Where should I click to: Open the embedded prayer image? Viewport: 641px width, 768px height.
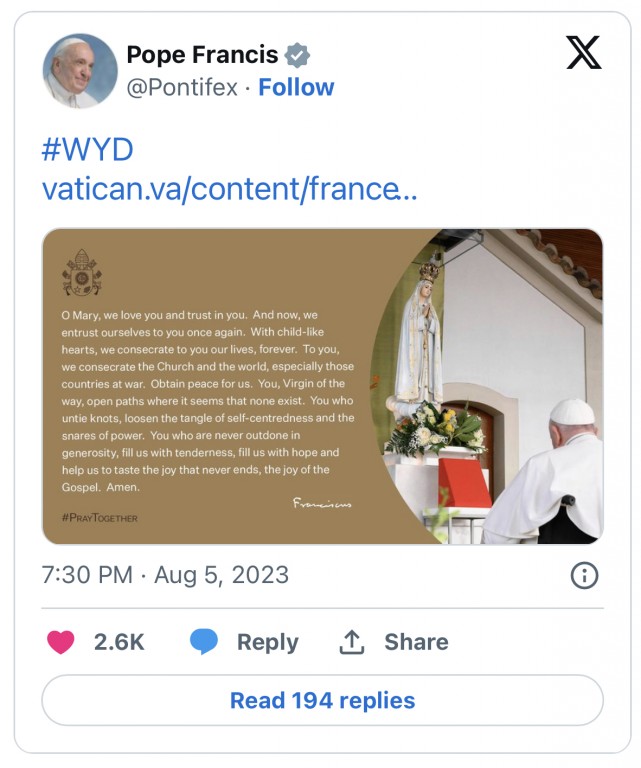(x=322, y=386)
